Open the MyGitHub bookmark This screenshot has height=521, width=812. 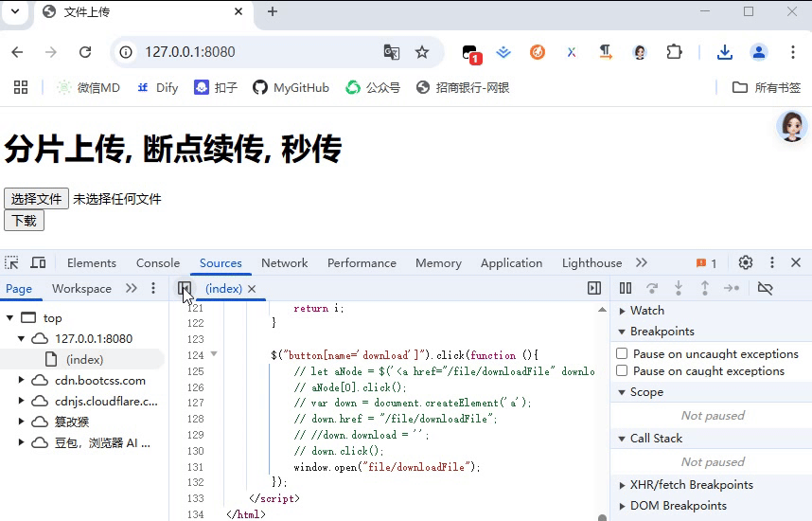pos(291,87)
